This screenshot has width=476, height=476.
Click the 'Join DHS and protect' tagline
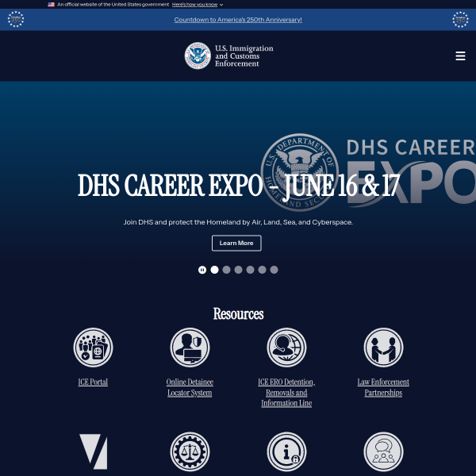(238, 222)
